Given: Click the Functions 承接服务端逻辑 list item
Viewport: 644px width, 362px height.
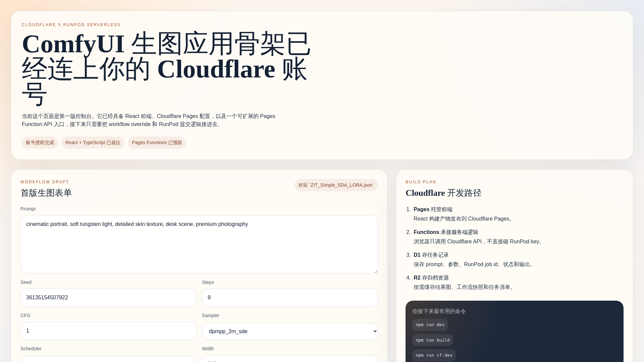Looking at the screenshot, I should click(x=446, y=232).
